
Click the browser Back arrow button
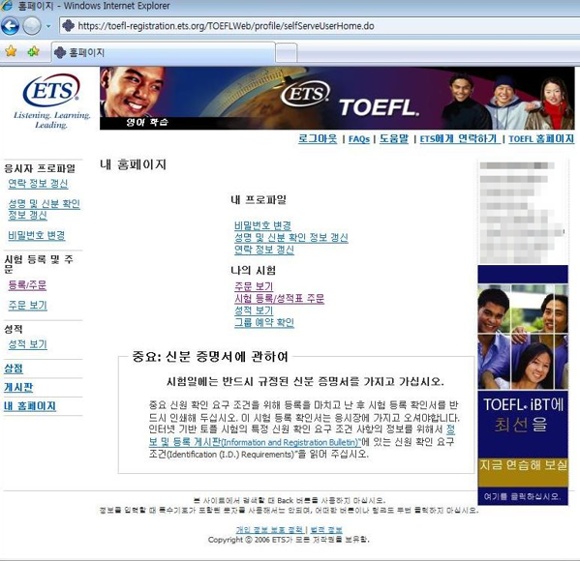(x=10, y=26)
